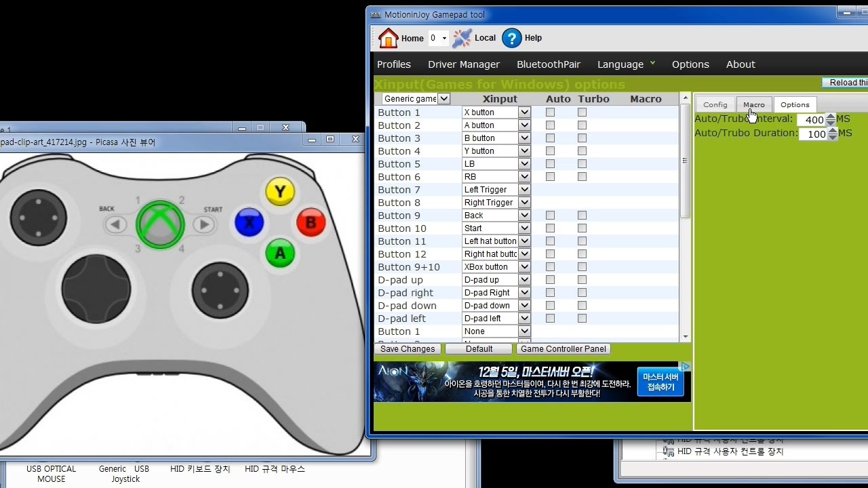Click the Home house icon

pyautogui.click(x=388, y=38)
